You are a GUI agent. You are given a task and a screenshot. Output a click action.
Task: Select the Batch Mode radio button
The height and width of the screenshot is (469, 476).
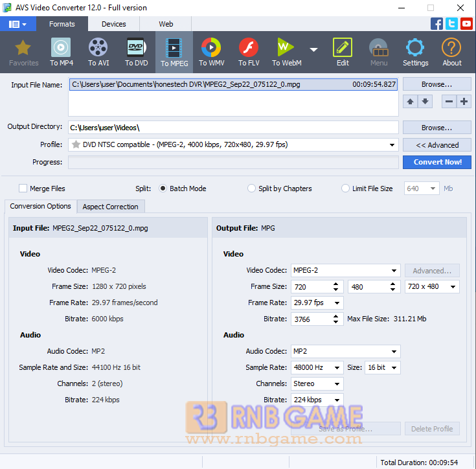coord(163,189)
